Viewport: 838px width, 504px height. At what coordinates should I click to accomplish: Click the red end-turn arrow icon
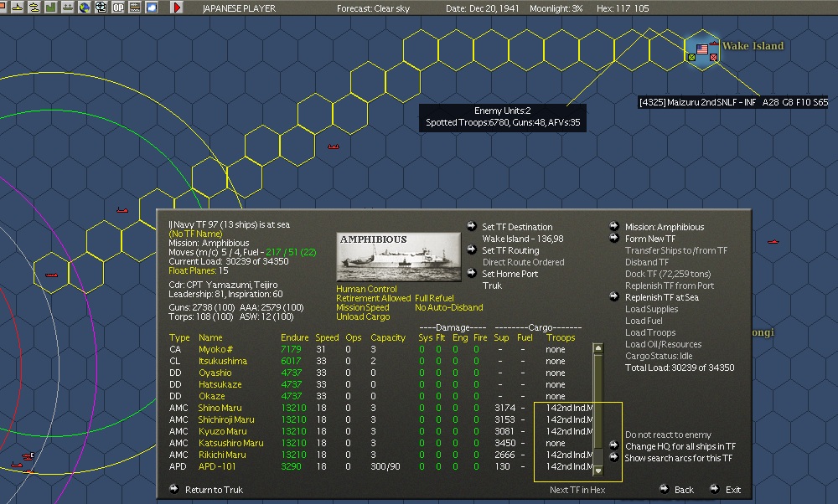click(x=176, y=7)
